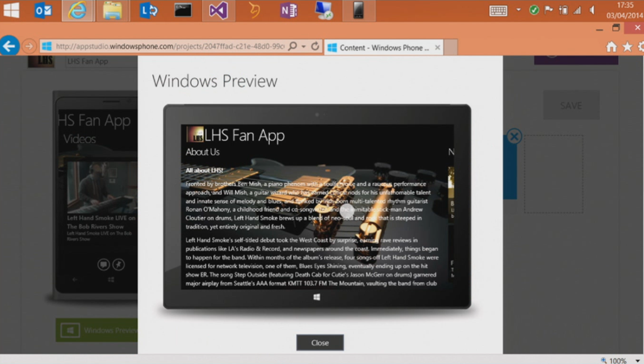Close the Windows Preview dialog
Viewport: 644px width, 364px height.
coord(320,343)
